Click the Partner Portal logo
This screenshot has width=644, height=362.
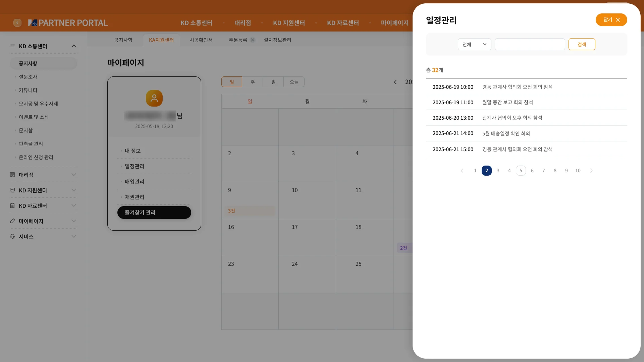pos(68,23)
